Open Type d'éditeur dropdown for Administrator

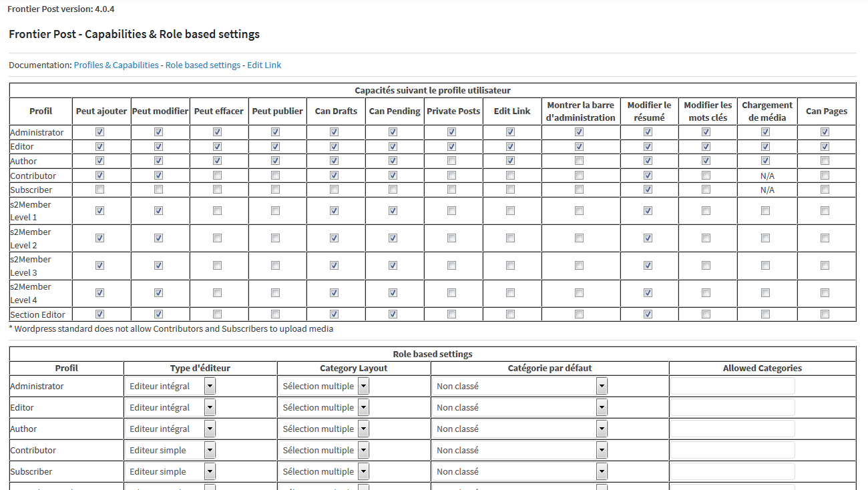click(x=170, y=386)
